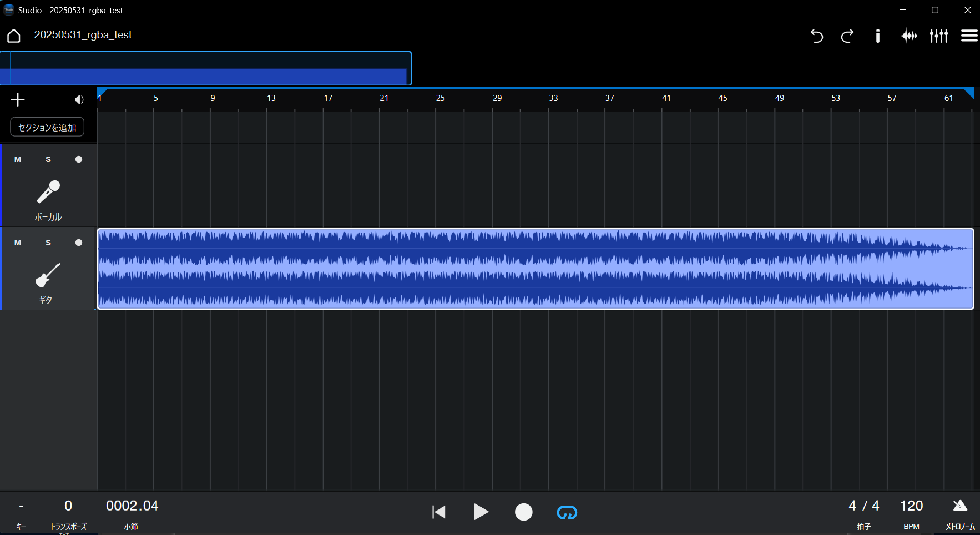The image size is (980, 535).
Task: Arm recording on the ギター track
Action: click(x=79, y=243)
